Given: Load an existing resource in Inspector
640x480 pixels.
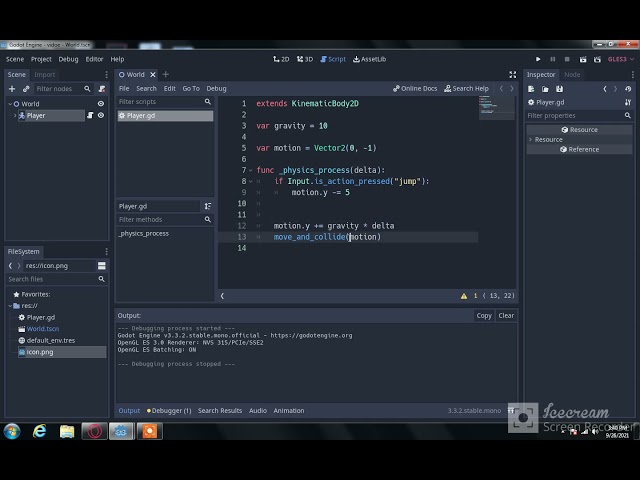Looking at the screenshot, I should click(x=545, y=89).
